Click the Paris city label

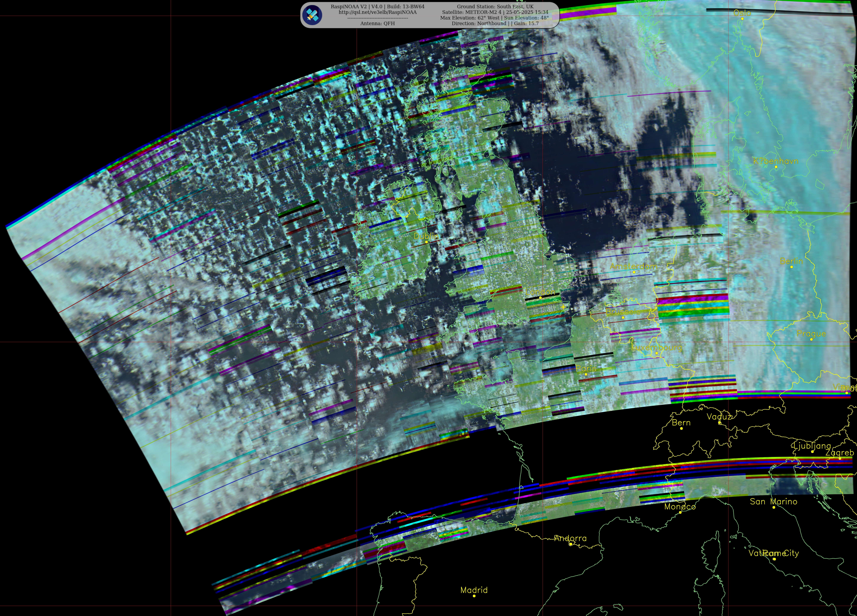[x=586, y=368]
